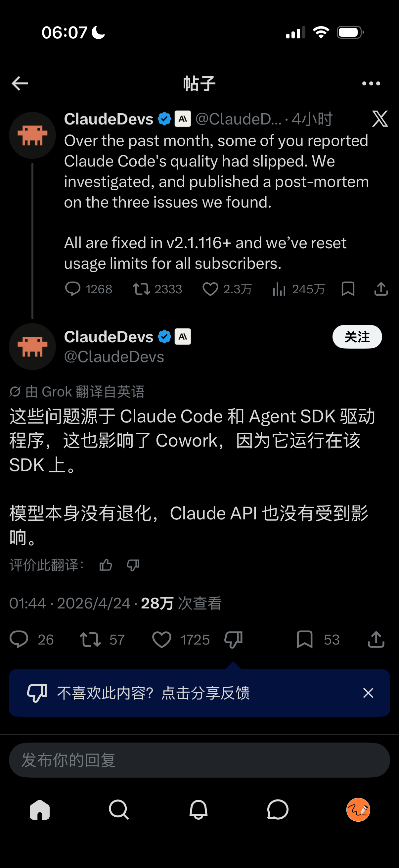Like the parent post with 2.3万 likes

click(x=227, y=289)
